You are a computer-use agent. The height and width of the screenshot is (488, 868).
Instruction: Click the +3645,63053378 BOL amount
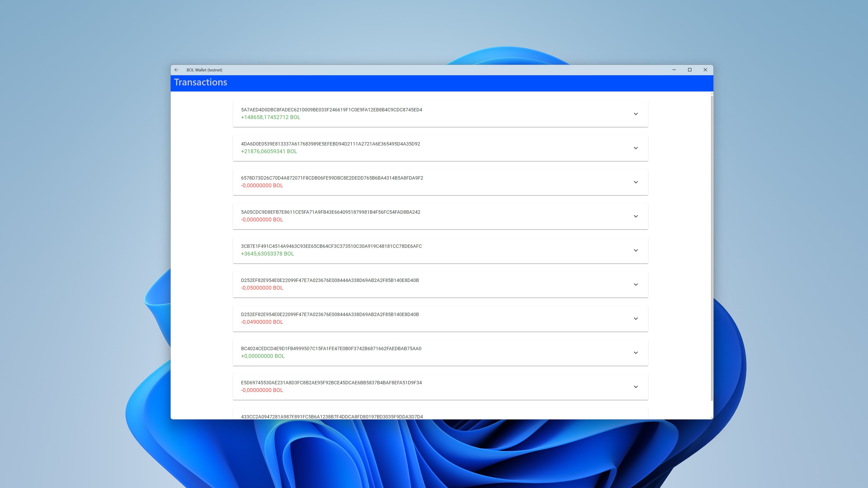click(267, 253)
